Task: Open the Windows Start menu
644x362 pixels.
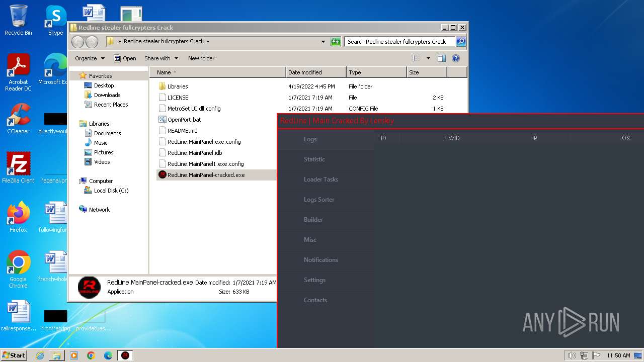Action: [x=14, y=355]
